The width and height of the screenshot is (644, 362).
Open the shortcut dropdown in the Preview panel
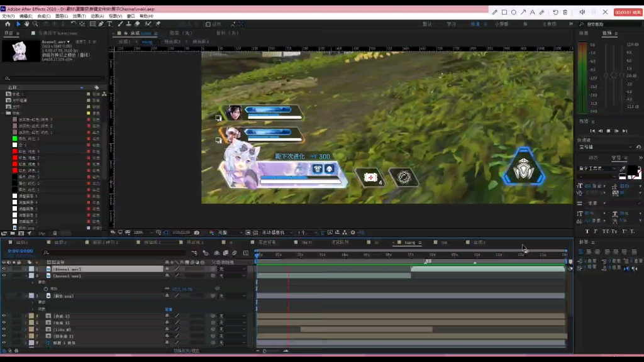pos(604,147)
